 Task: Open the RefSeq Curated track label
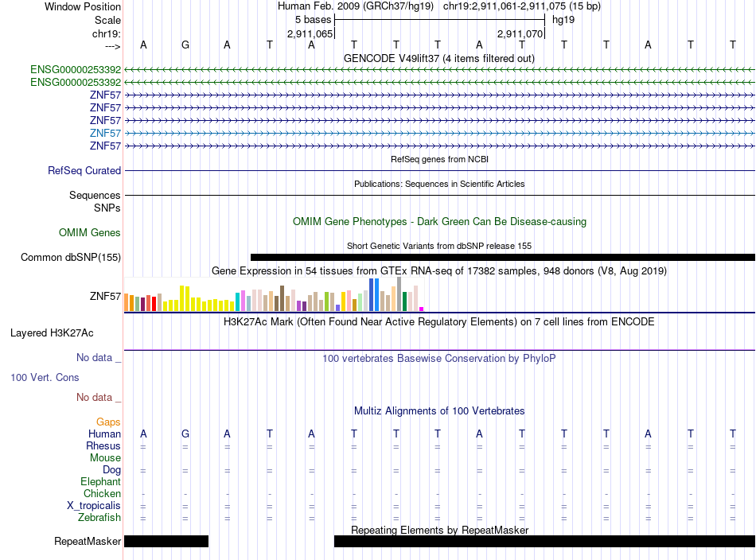[x=84, y=170]
